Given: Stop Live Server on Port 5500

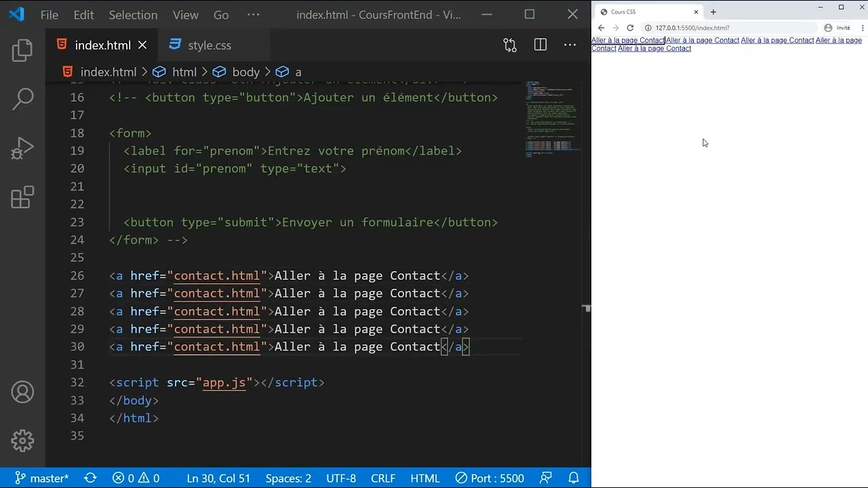Looking at the screenshot, I should click(x=490, y=478).
